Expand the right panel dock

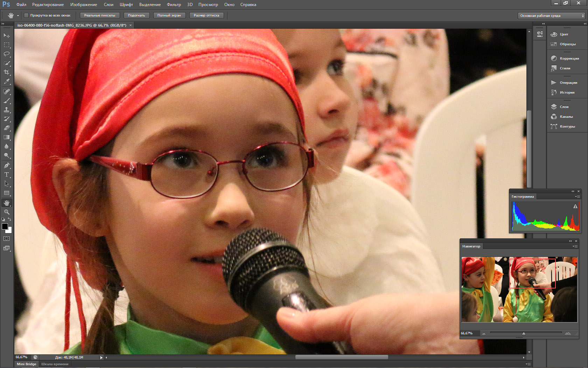tap(585, 24)
